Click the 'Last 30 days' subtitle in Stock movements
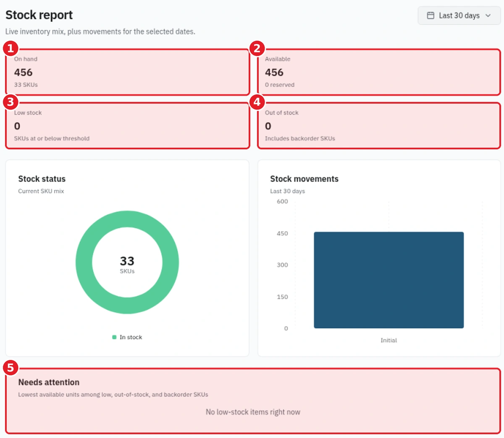The height and width of the screenshot is (438, 504). (x=287, y=191)
